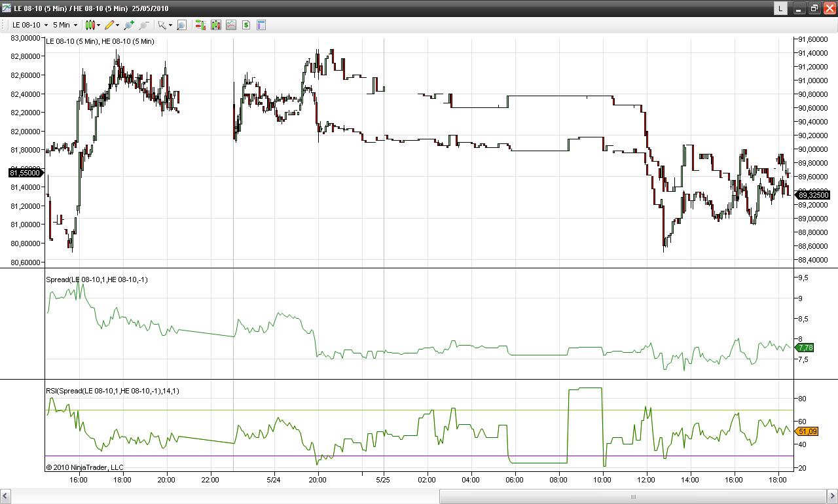Screen dimensions: 838x504
Task: Click the 91,60000 right price axis label
Action: 812,39
